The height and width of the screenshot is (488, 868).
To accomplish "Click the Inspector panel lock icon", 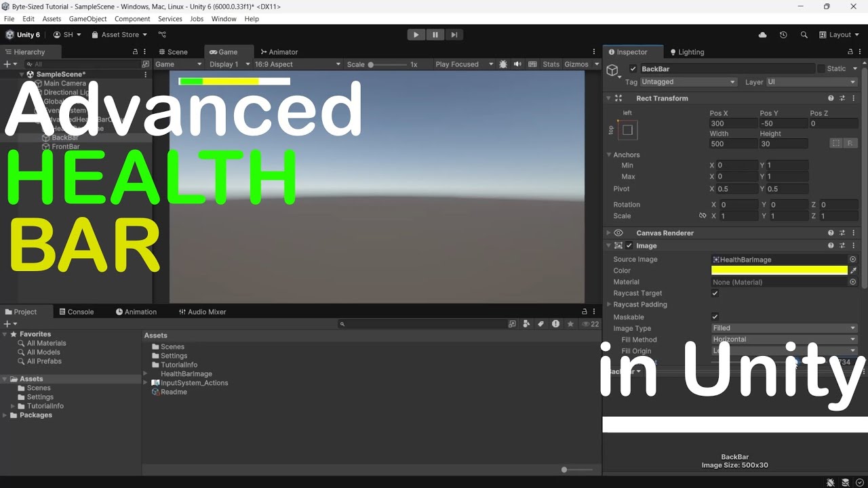I will [x=850, y=52].
